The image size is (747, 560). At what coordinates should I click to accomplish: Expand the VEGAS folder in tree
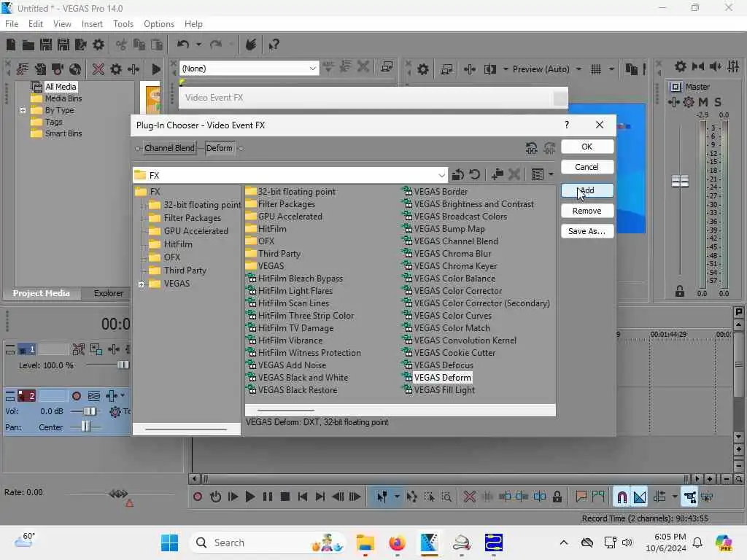point(141,284)
